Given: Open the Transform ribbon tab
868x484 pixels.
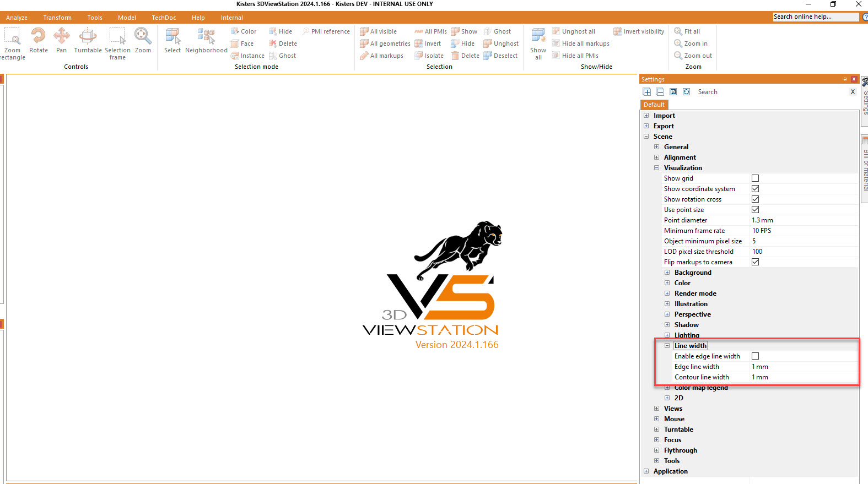Looking at the screenshot, I should [57, 18].
